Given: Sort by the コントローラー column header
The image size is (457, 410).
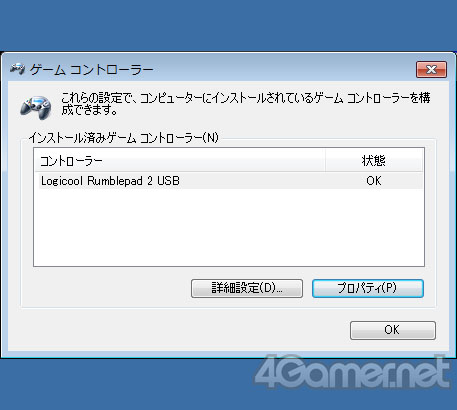Looking at the screenshot, I should pos(180,161).
